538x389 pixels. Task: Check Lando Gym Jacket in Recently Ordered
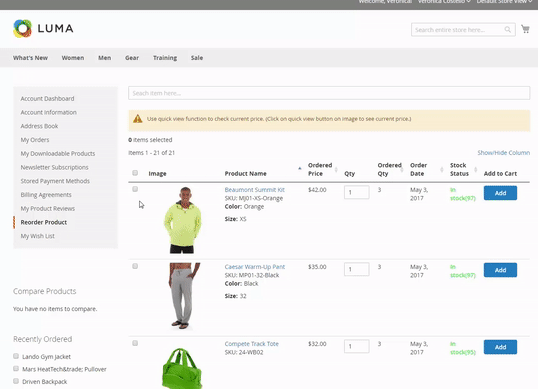click(x=16, y=356)
